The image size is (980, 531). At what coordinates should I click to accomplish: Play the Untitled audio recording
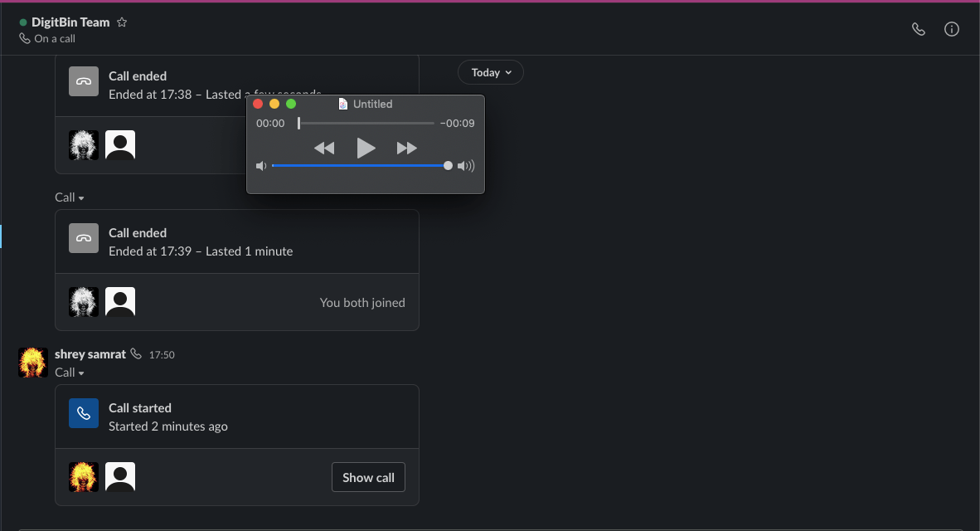(x=366, y=149)
